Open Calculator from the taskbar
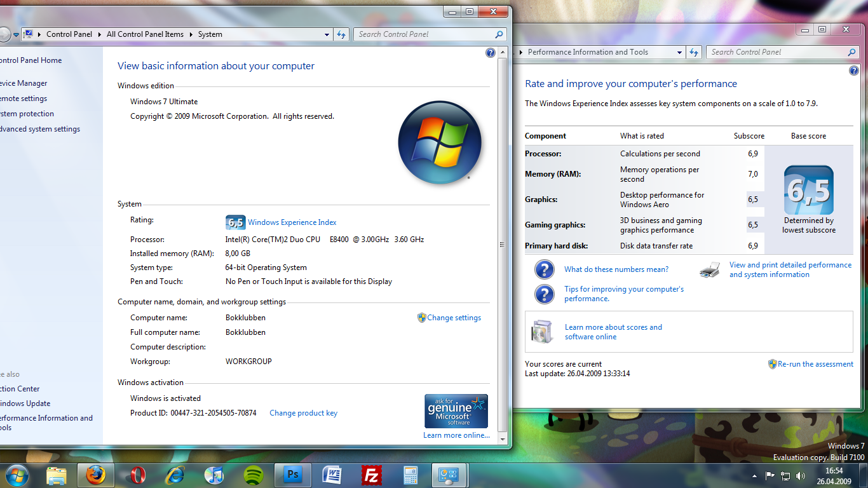Image resolution: width=868 pixels, height=488 pixels. point(410,475)
